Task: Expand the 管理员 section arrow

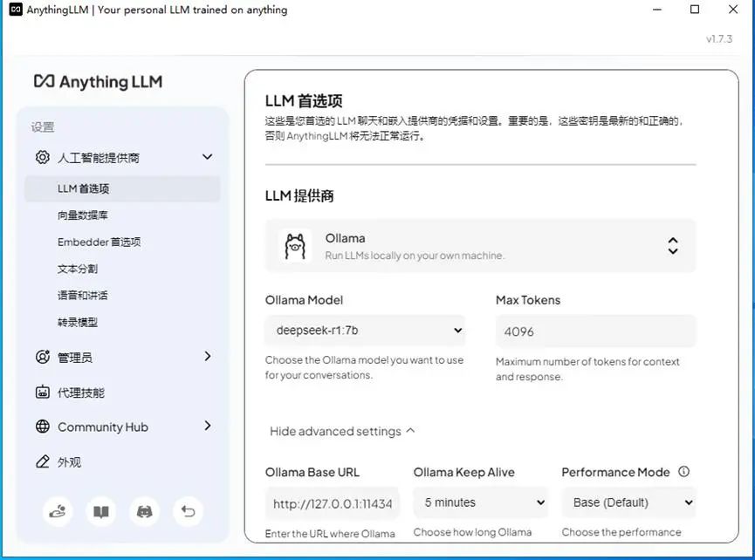Action: tap(208, 356)
